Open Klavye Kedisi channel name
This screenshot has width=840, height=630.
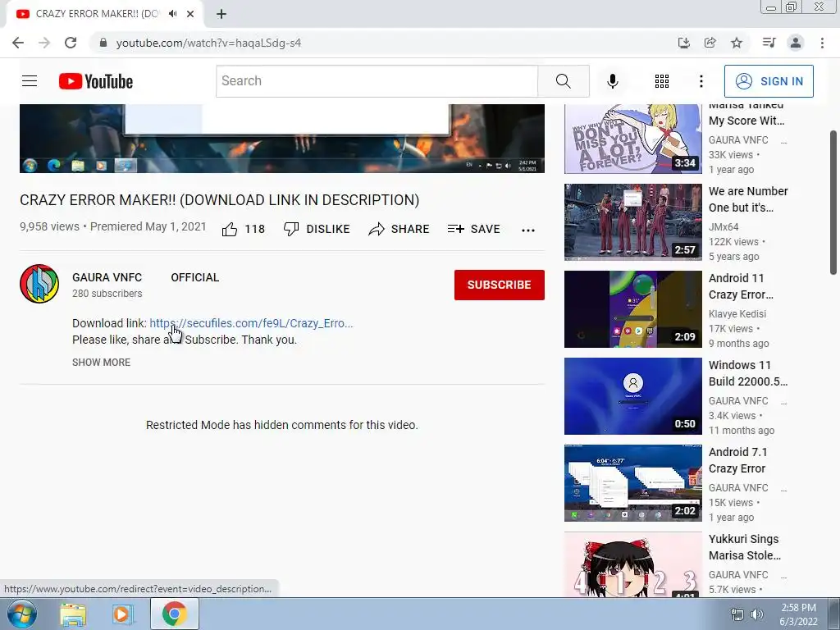tap(737, 313)
